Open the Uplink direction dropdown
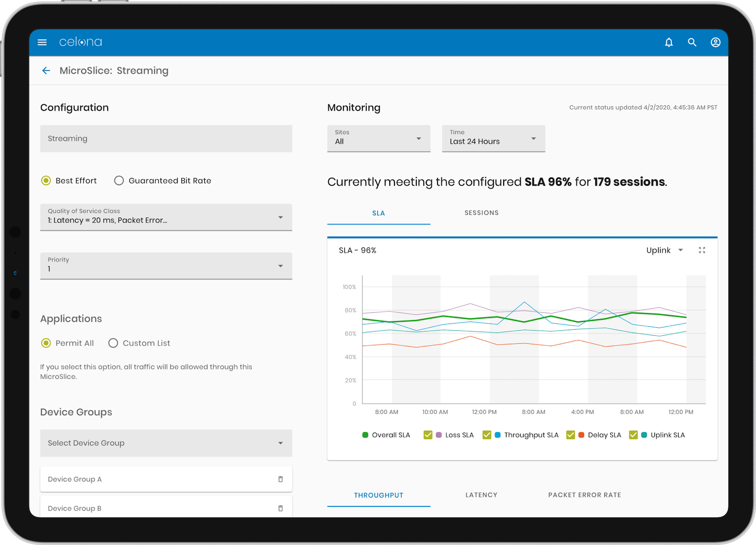This screenshot has width=756, height=545. (x=664, y=250)
